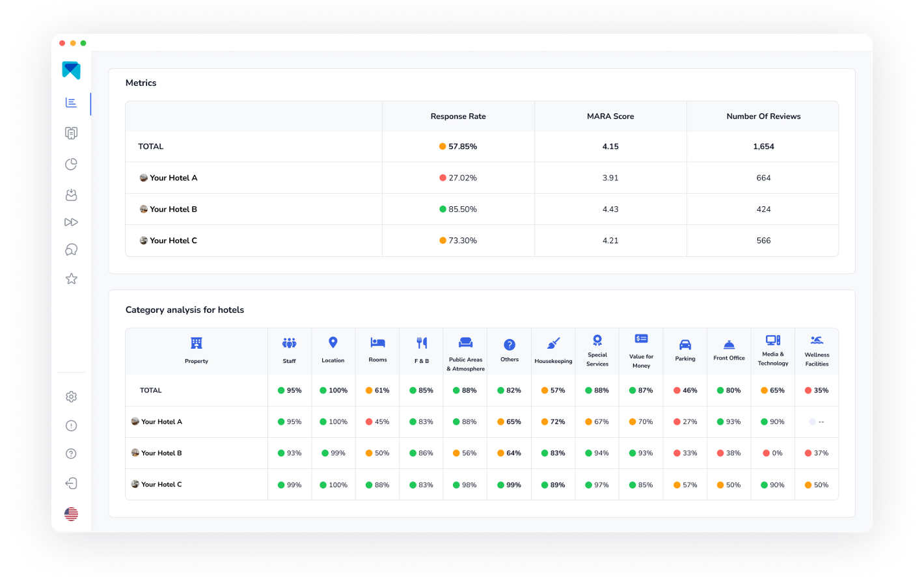Click the 3.91 MARA score value
Screen dimensions: 924x577
pos(610,178)
